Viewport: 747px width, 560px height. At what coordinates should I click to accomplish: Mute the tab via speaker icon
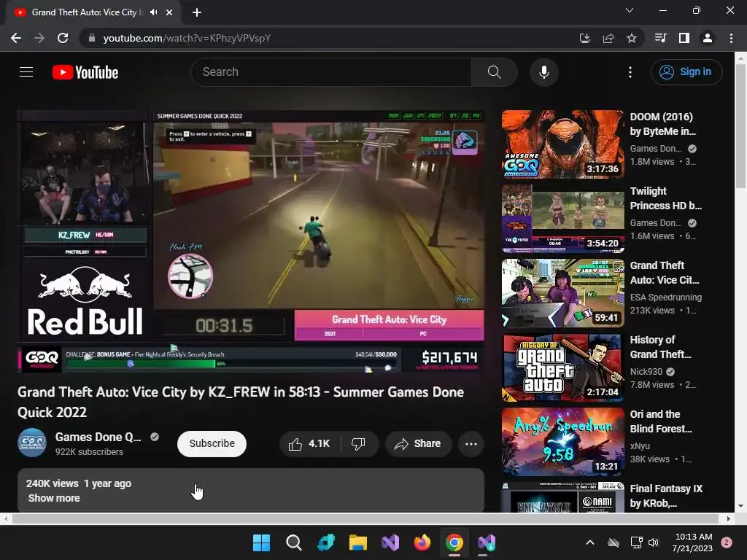tap(153, 12)
